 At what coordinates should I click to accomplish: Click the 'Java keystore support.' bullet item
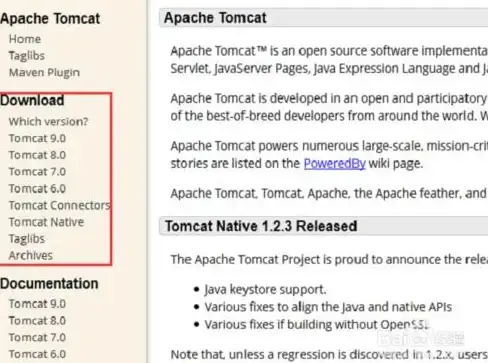pos(265,290)
